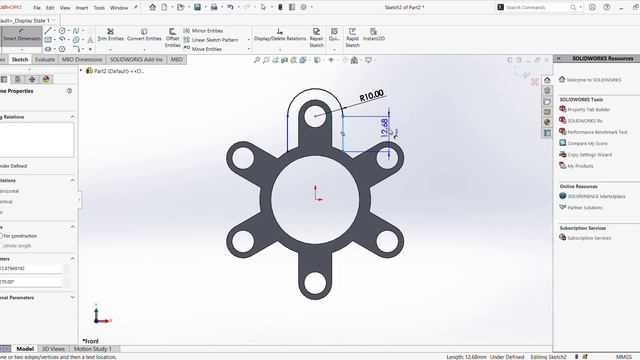The height and width of the screenshot is (360, 640).
Task: Open the File menu
Action: point(37,7)
